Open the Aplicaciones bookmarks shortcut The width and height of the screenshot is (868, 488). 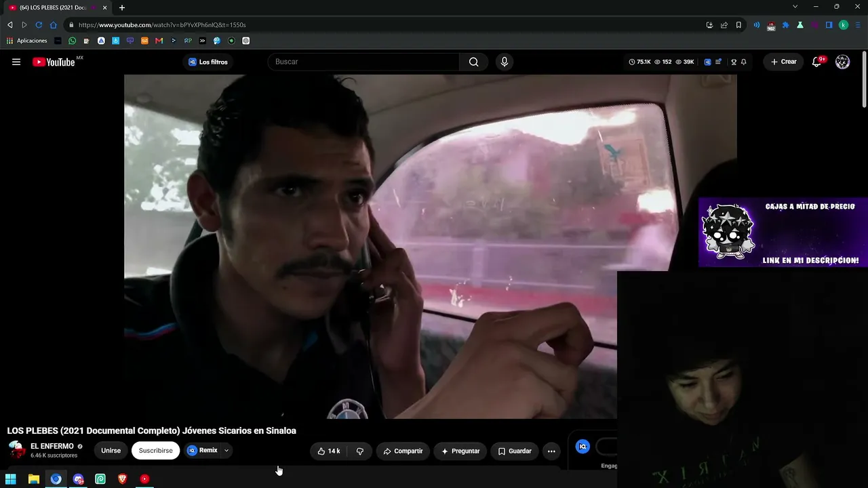[27, 41]
